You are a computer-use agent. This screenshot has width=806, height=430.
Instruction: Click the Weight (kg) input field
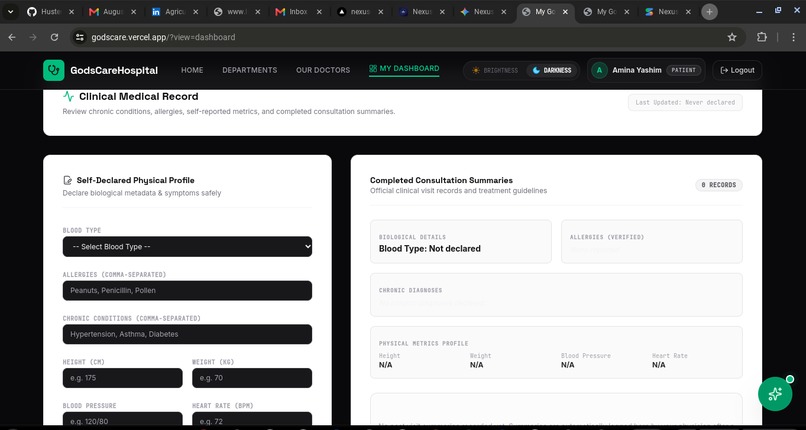(252, 378)
